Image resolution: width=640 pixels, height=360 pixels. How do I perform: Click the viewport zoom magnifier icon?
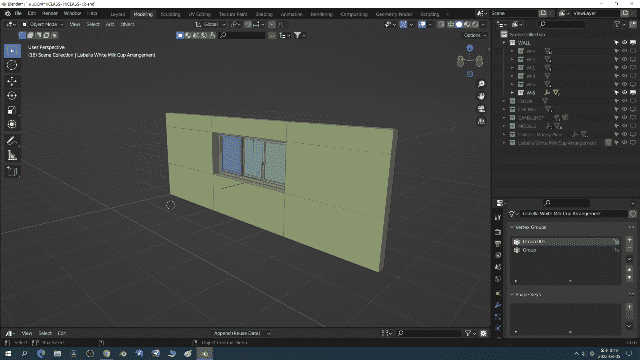[481, 84]
